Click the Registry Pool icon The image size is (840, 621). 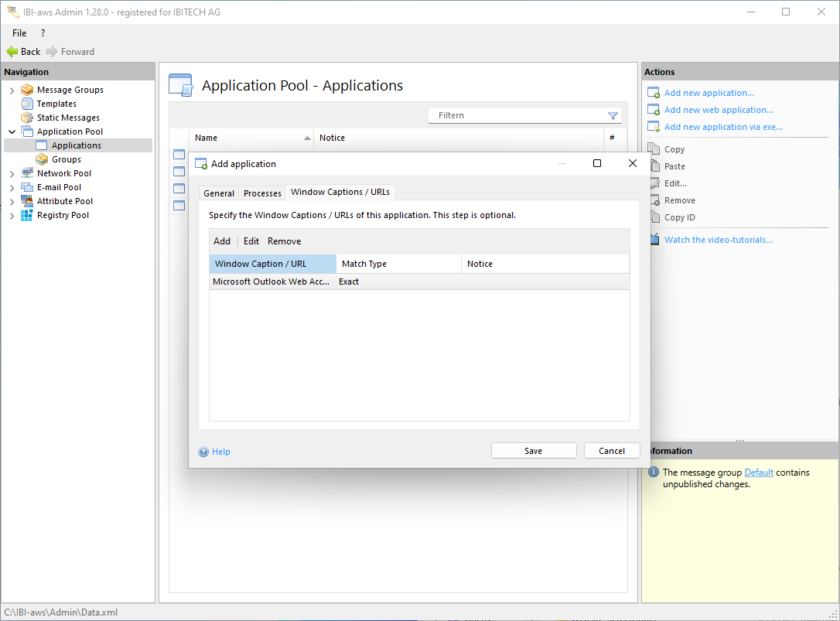pyautogui.click(x=28, y=215)
